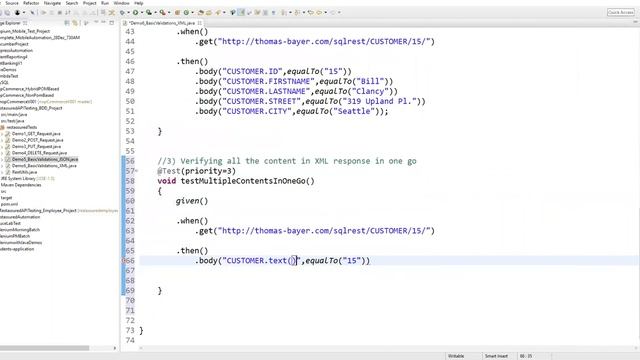The image size is (640, 360).
Task: Open the Source menu
Action: [12, 3]
